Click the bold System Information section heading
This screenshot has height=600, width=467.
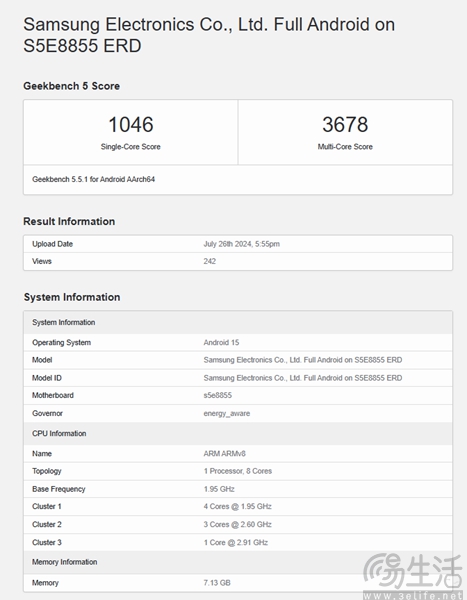point(72,297)
